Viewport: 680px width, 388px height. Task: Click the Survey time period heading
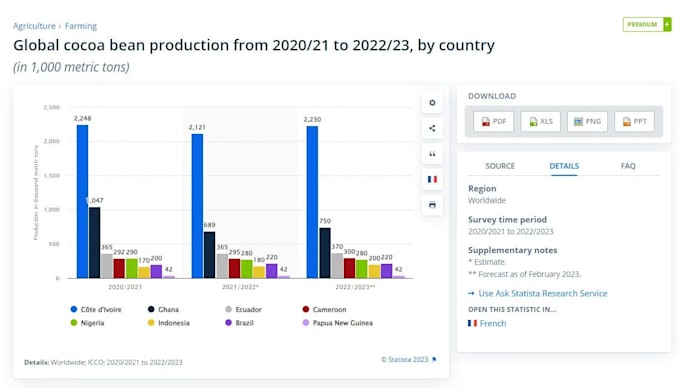507,219
